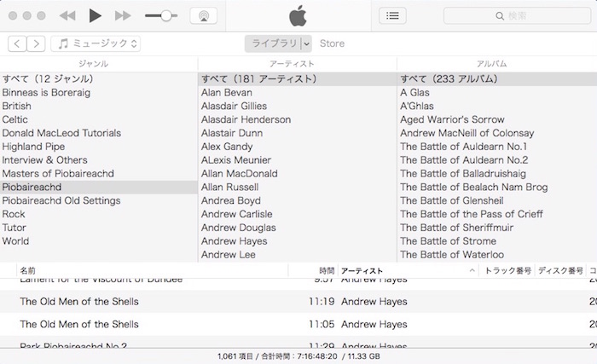Switch to the Store tab
The image size is (597, 364).
tap(332, 44)
